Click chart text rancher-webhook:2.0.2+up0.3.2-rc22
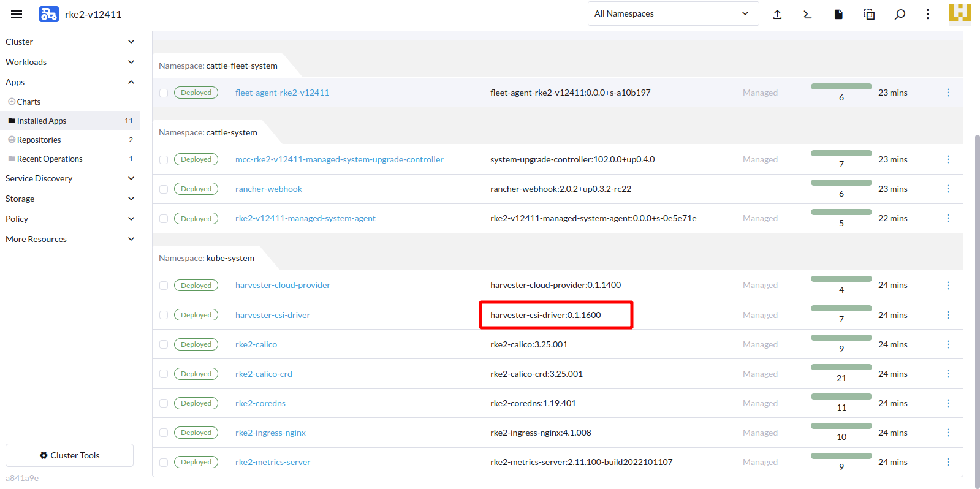Viewport: 980px width, 489px height. coord(561,189)
